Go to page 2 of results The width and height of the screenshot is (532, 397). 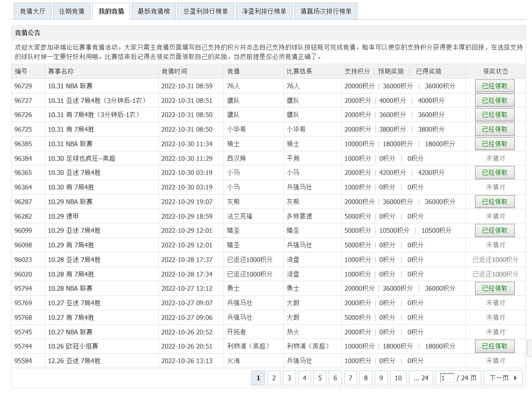[274, 378]
